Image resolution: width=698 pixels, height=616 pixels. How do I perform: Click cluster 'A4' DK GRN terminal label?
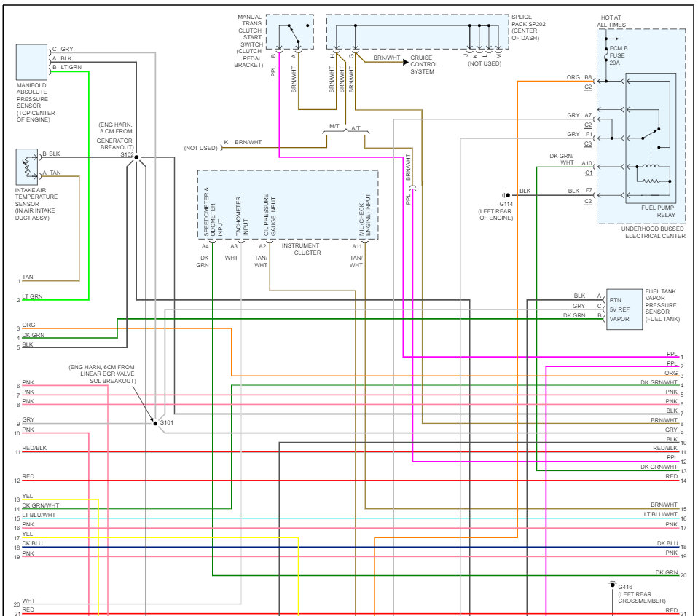pos(205,246)
